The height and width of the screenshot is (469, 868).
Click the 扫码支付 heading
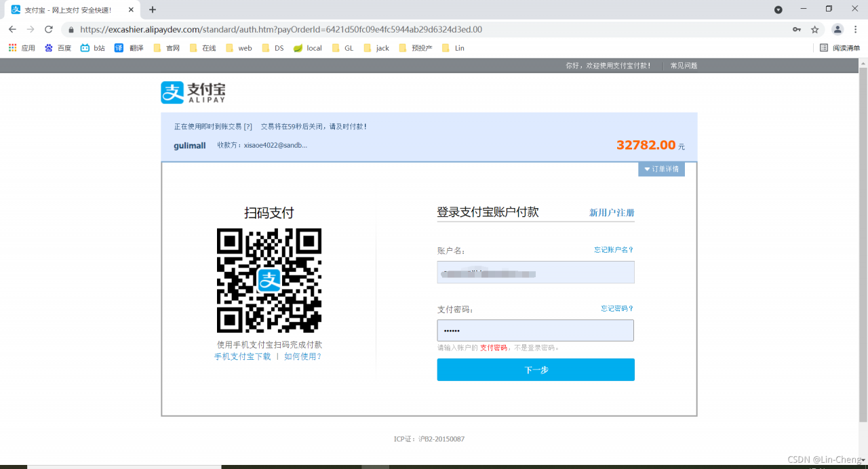pyautogui.click(x=269, y=213)
